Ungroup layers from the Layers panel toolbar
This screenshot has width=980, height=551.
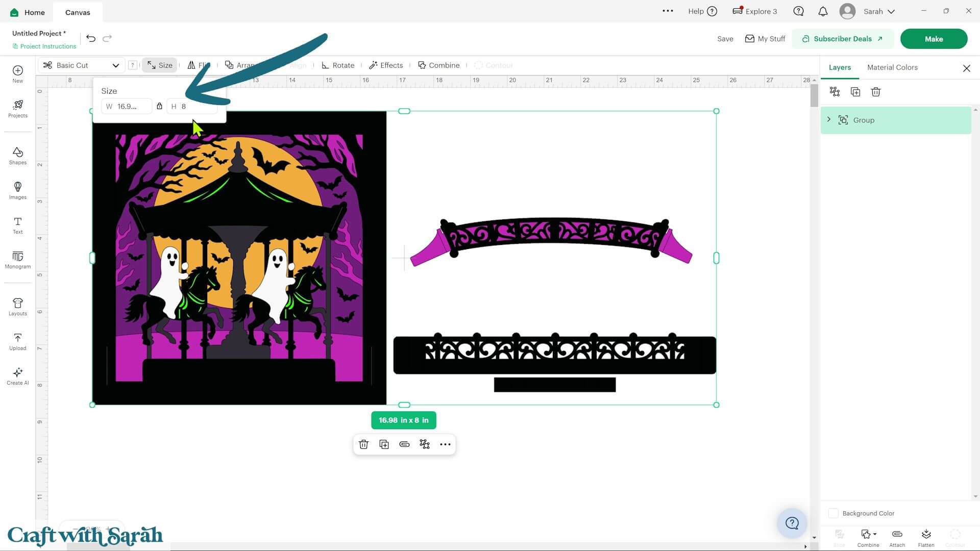pyautogui.click(x=835, y=92)
